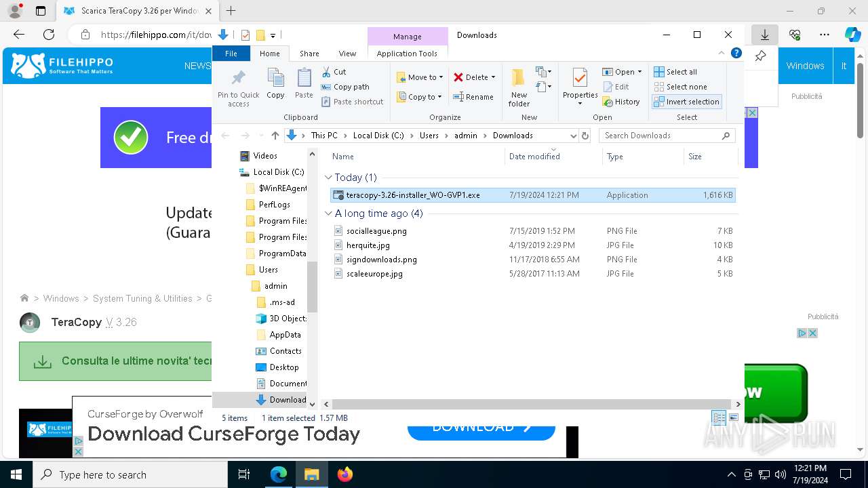
Task: Open Firefox from the taskbar
Action: 345,474
